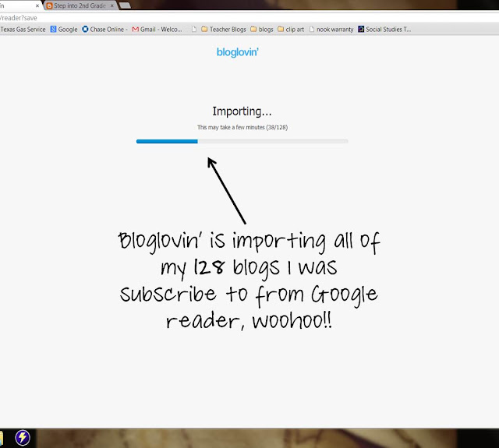Click the Blogger icon on second tab
Screen dimensions: 499x448
click(x=49, y=5)
